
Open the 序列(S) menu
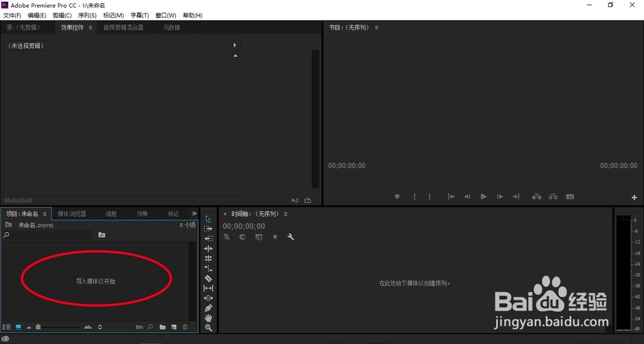(87, 15)
